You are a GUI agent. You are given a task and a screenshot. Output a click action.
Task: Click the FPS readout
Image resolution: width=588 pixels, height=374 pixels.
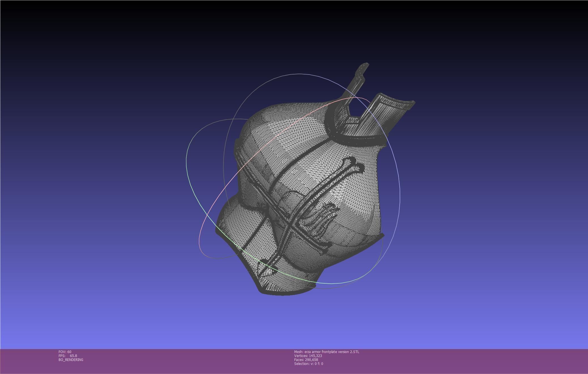click(x=68, y=356)
